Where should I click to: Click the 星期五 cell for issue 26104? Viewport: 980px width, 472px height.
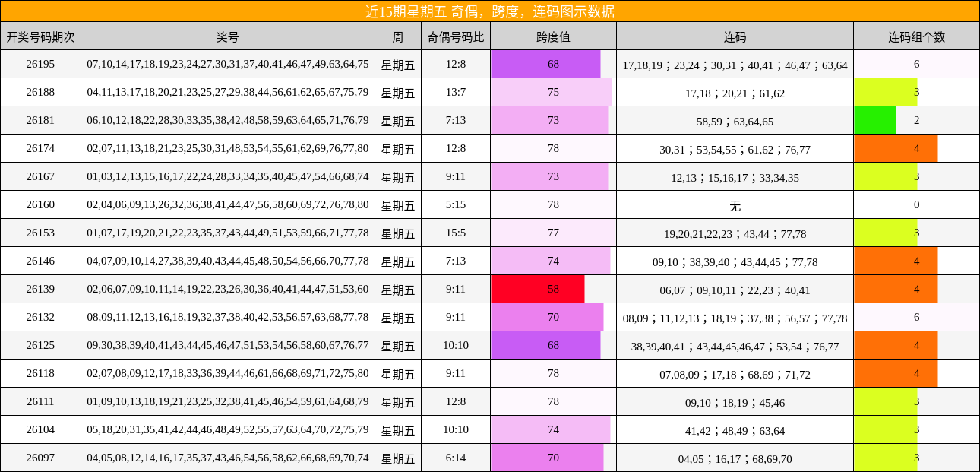pyautogui.click(x=398, y=430)
